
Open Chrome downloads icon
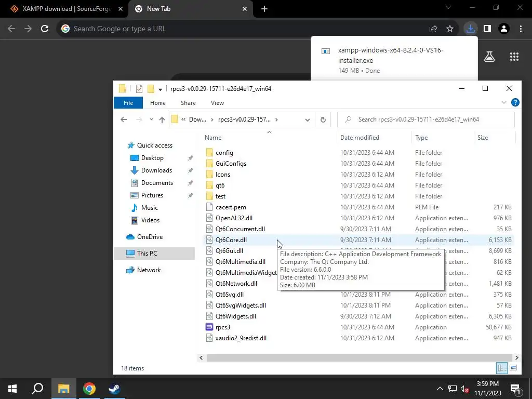coord(470,29)
